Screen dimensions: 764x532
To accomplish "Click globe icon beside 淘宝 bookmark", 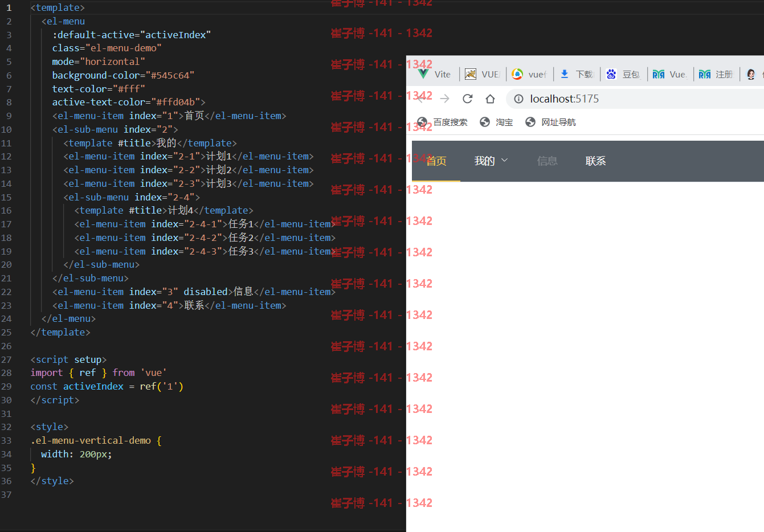I will pyautogui.click(x=485, y=122).
